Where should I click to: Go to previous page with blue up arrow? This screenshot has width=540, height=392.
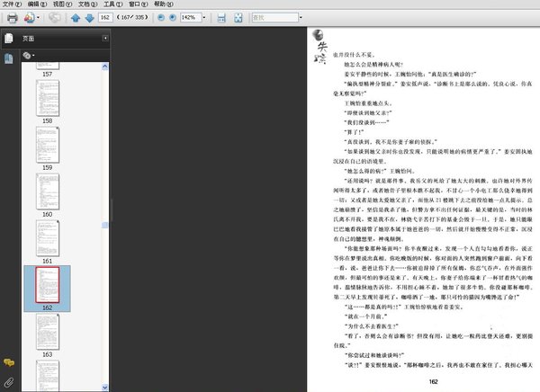click(x=76, y=18)
